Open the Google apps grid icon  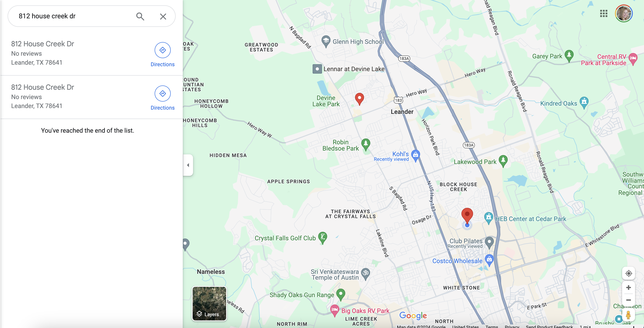click(604, 13)
